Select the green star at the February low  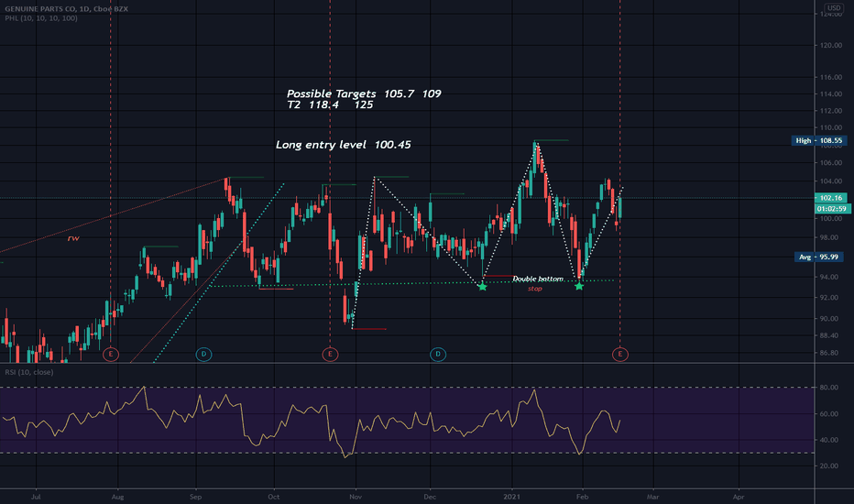tap(579, 286)
